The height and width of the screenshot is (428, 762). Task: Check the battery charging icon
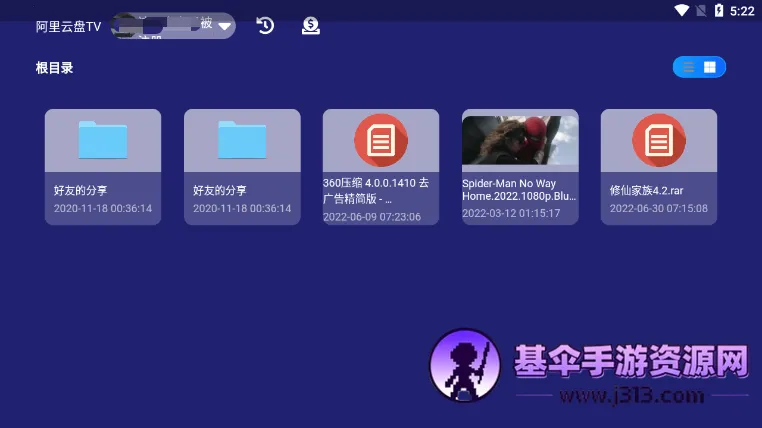(719, 10)
